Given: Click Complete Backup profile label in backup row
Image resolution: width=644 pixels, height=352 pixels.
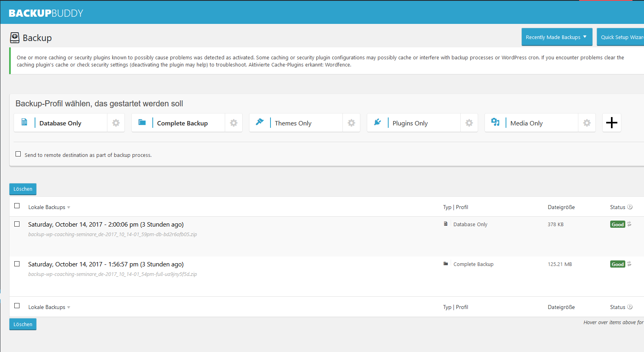Looking at the screenshot, I should [x=473, y=264].
